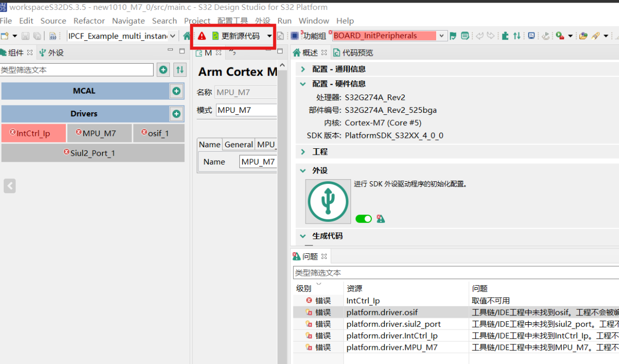
Task: Click the green comment properties icon
Action: pos(465,36)
